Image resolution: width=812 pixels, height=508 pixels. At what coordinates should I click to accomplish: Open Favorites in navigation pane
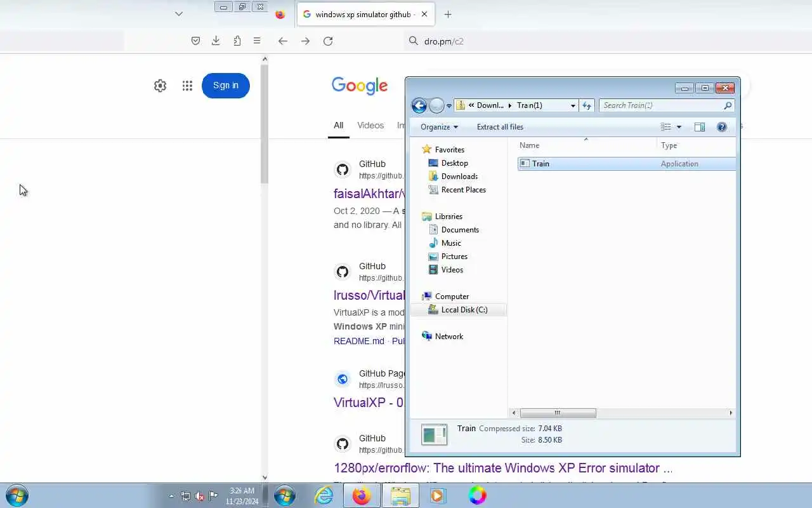tap(449, 150)
